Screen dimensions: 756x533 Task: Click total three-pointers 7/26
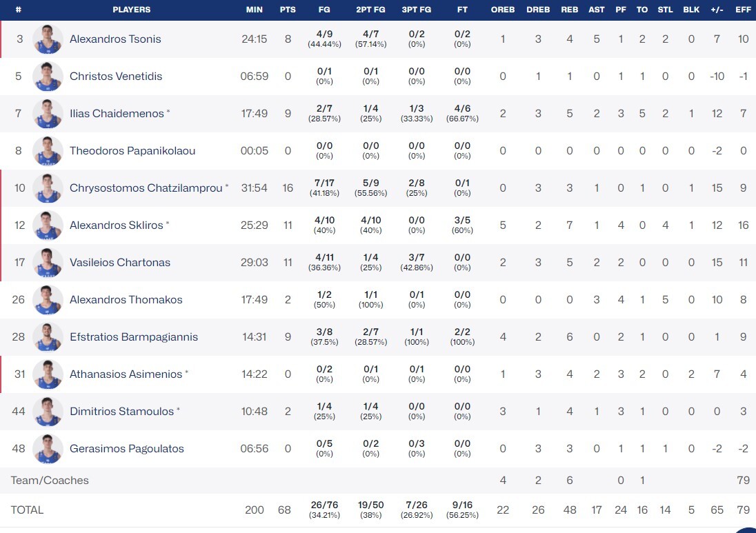(x=417, y=505)
